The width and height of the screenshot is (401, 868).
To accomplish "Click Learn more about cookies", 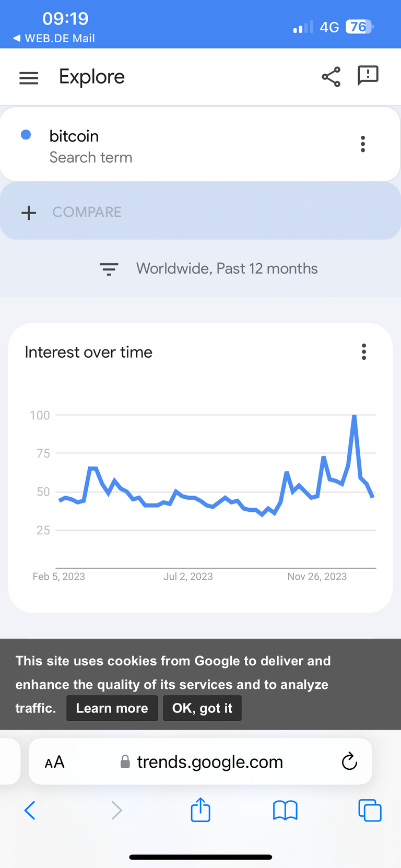I will coord(112,708).
